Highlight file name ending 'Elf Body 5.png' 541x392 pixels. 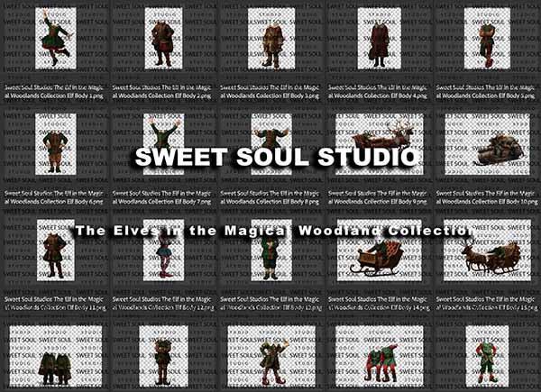(485, 92)
